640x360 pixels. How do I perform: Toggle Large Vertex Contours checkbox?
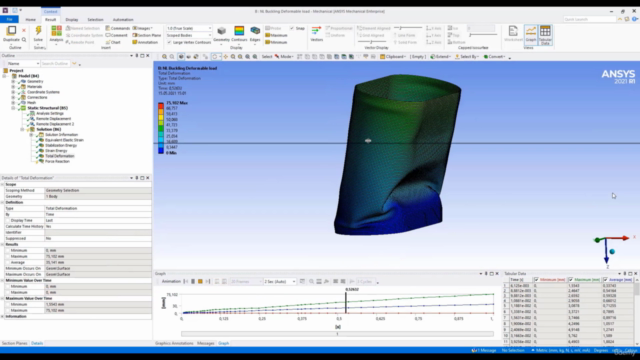pyautogui.click(x=169, y=42)
